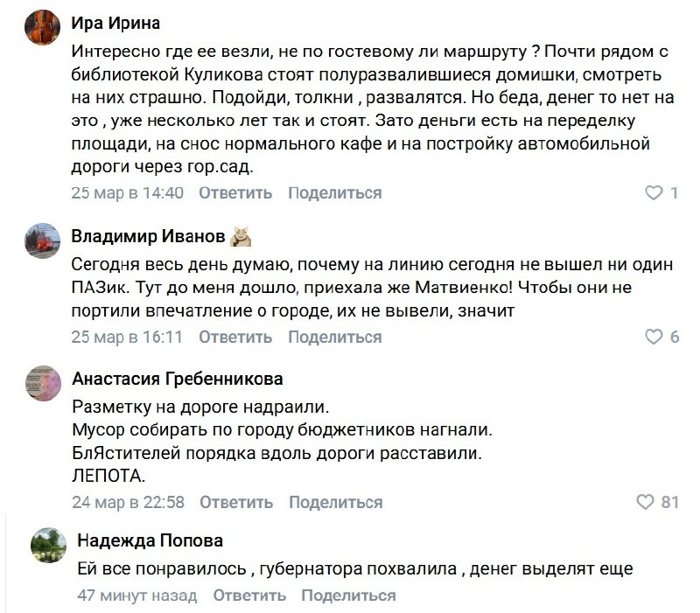Image resolution: width=700 pixels, height=613 pixels.
Task: Click the 47 минут назад timestamp
Action: tap(137, 596)
